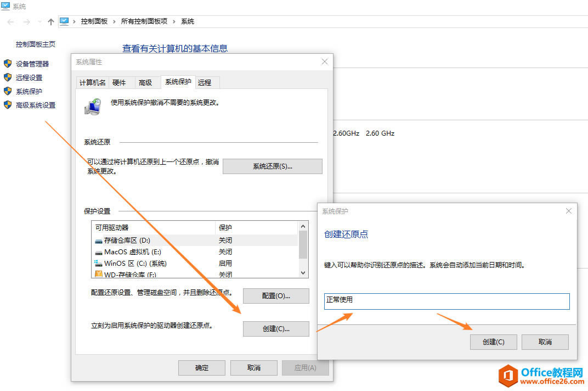Open 高级系统设置 from the sidebar
The height and width of the screenshot is (391, 588).
click(x=35, y=105)
